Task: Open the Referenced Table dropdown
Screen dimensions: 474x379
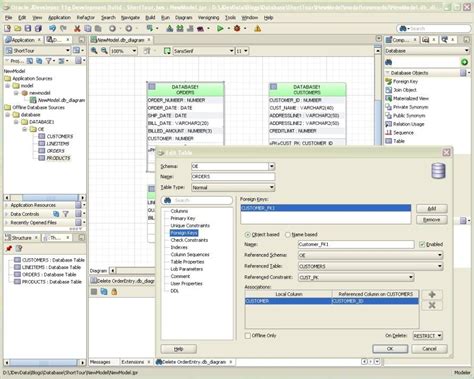Action: (x=440, y=266)
